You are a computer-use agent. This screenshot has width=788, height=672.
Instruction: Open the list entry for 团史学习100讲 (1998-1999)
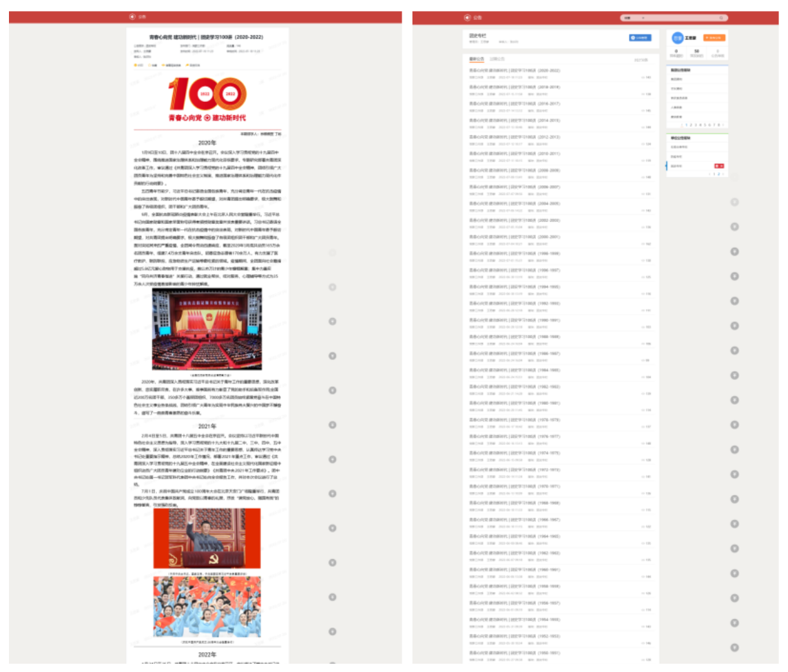(515, 253)
